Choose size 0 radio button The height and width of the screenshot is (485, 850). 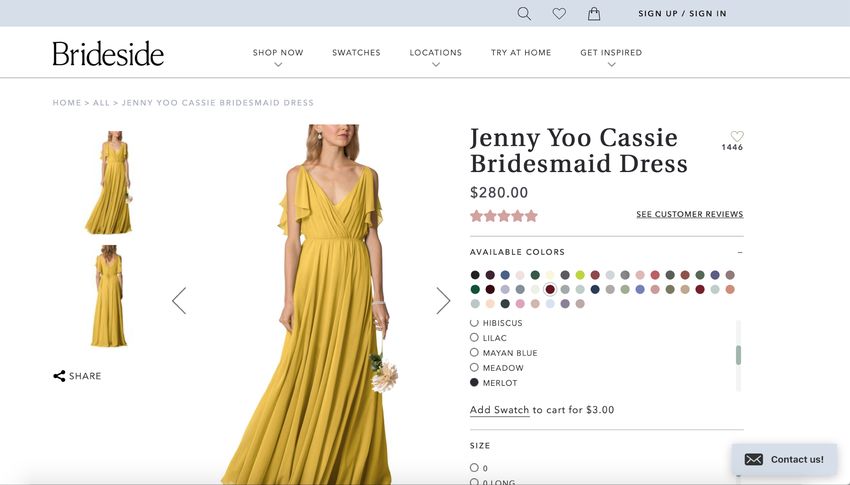(x=474, y=467)
